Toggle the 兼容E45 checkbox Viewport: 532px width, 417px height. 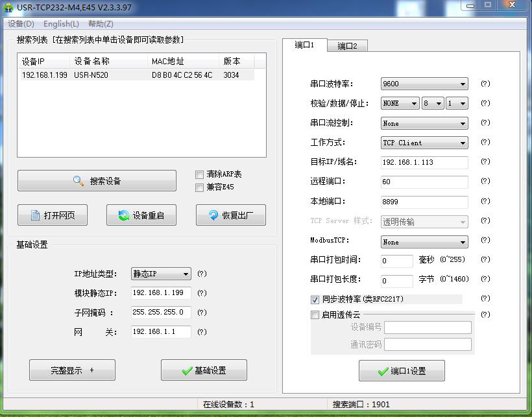(200, 187)
